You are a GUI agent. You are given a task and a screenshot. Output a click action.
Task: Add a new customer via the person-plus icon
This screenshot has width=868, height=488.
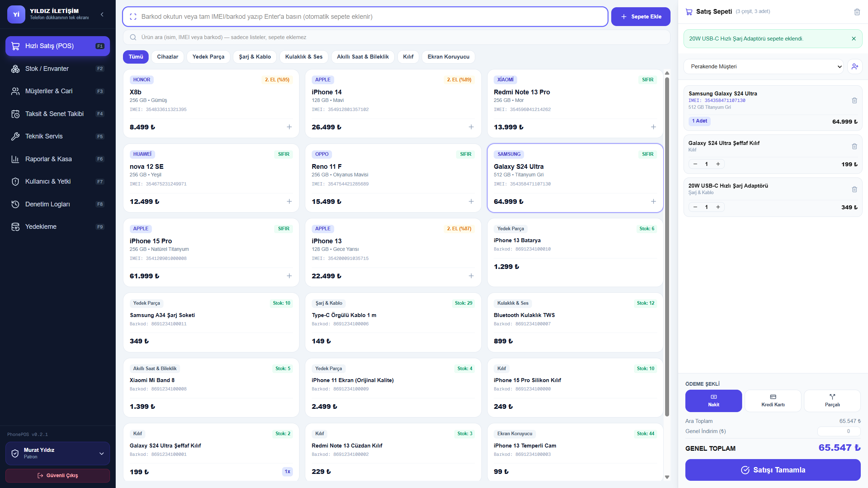pos(855,67)
